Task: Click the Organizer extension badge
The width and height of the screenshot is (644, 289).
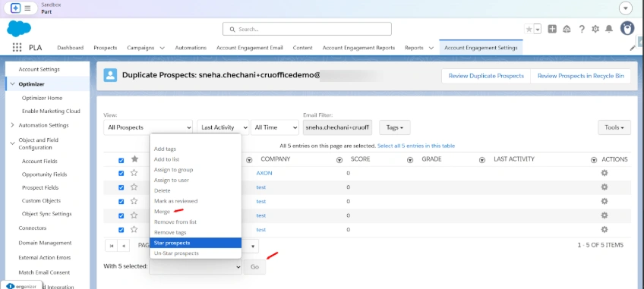Action: click(x=21, y=286)
